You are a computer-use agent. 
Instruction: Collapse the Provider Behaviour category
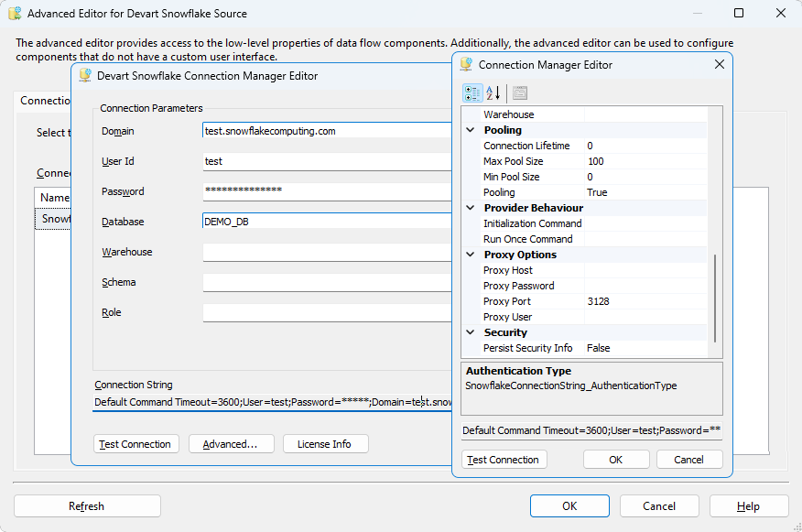pos(471,209)
